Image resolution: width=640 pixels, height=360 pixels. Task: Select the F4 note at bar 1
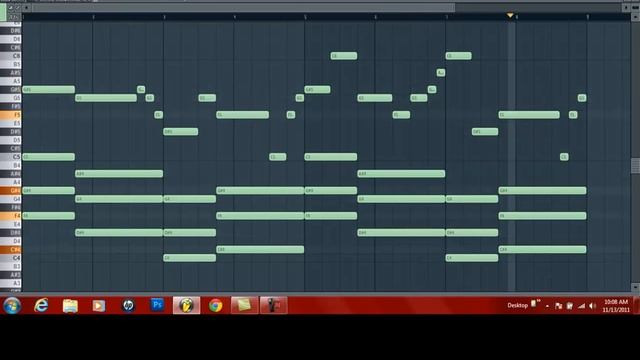(x=49, y=216)
